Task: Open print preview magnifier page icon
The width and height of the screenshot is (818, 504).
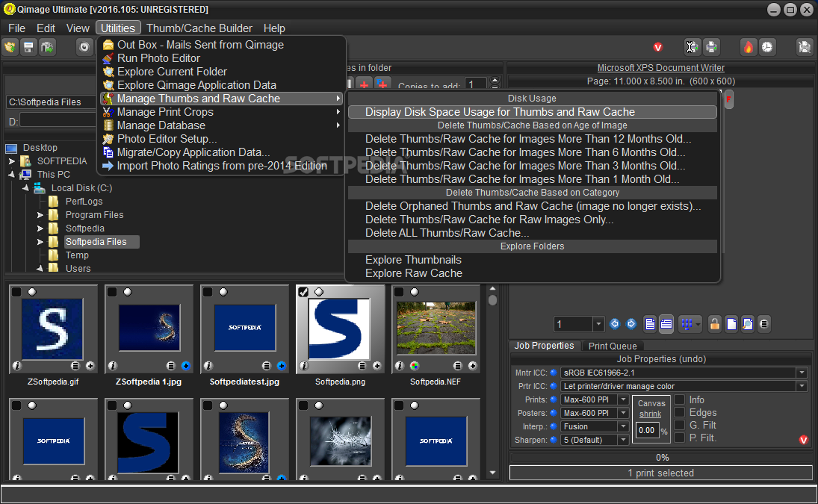Action: click(x=748, y=324)
